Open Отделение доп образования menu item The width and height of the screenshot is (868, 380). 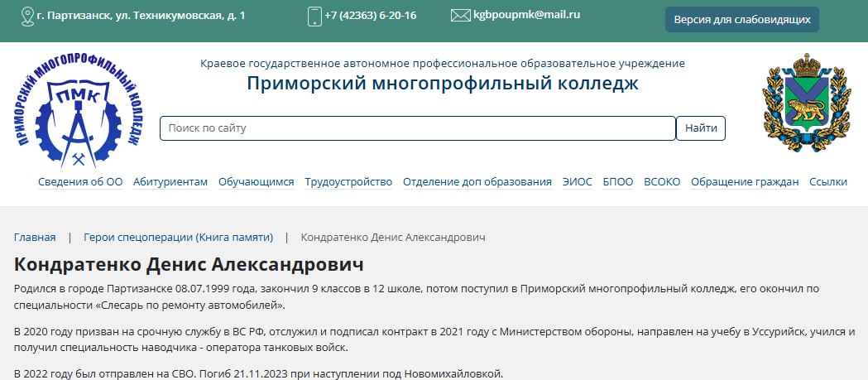[x=477, y=182]
